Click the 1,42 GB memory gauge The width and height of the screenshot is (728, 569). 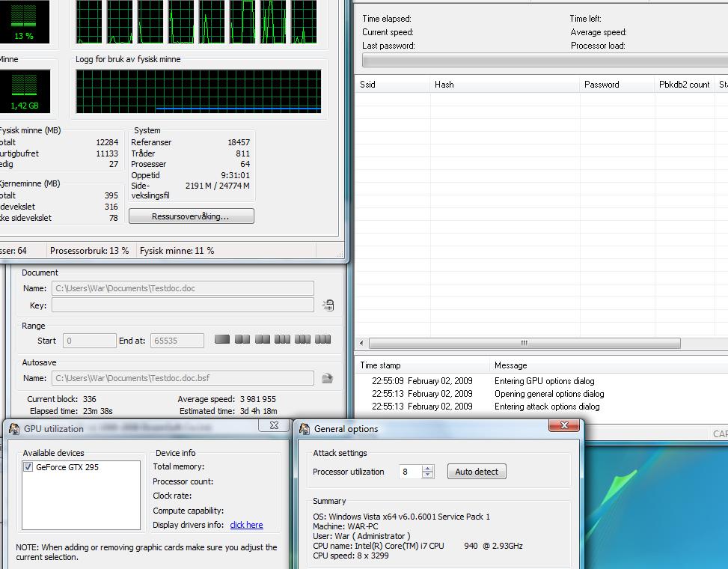pyautogui.click(x=25, y=91)
